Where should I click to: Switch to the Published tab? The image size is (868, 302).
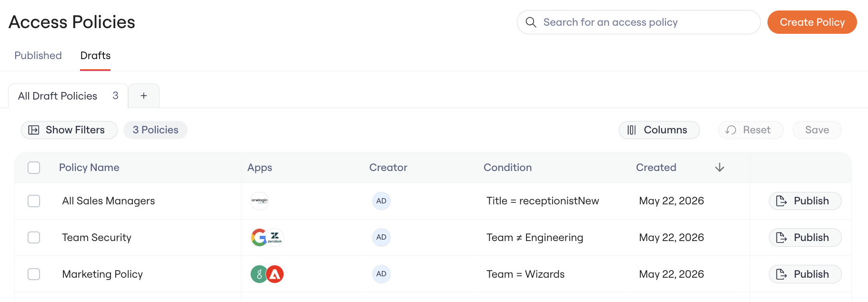pos(38,56)
